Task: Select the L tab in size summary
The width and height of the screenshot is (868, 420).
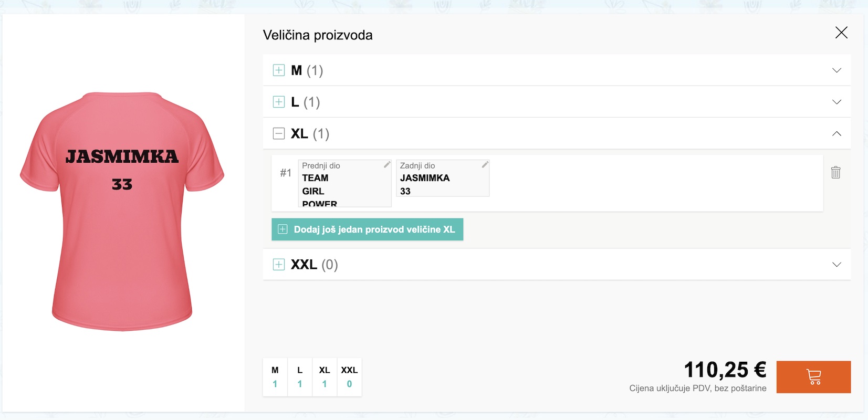Action: pyautogui.click(x=300, y=377)
